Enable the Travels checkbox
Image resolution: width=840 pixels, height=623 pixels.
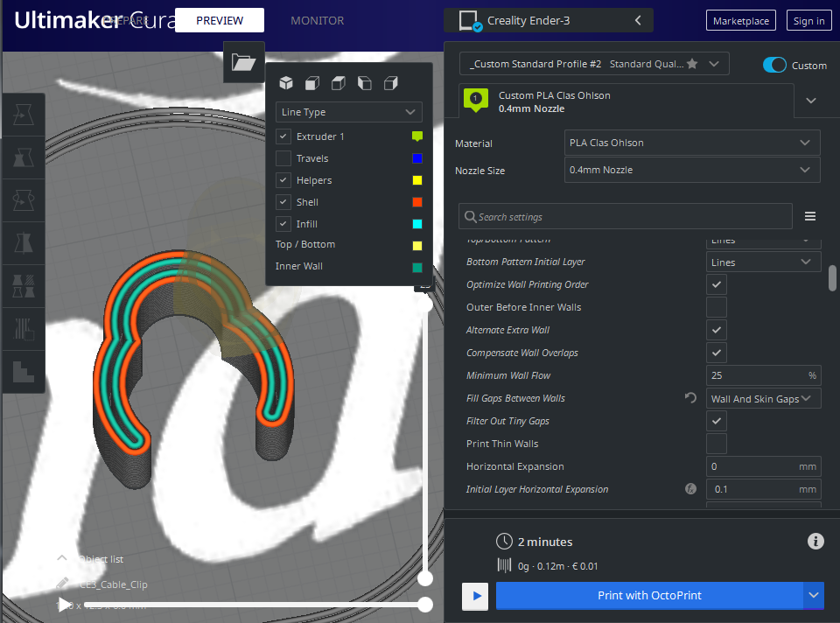pos(283,158)
